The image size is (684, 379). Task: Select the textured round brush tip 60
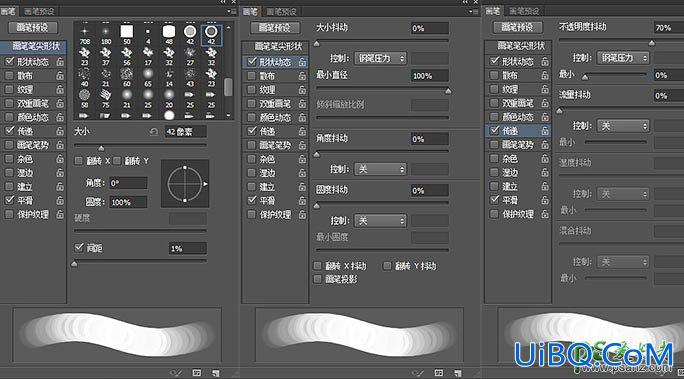(127, 77)
